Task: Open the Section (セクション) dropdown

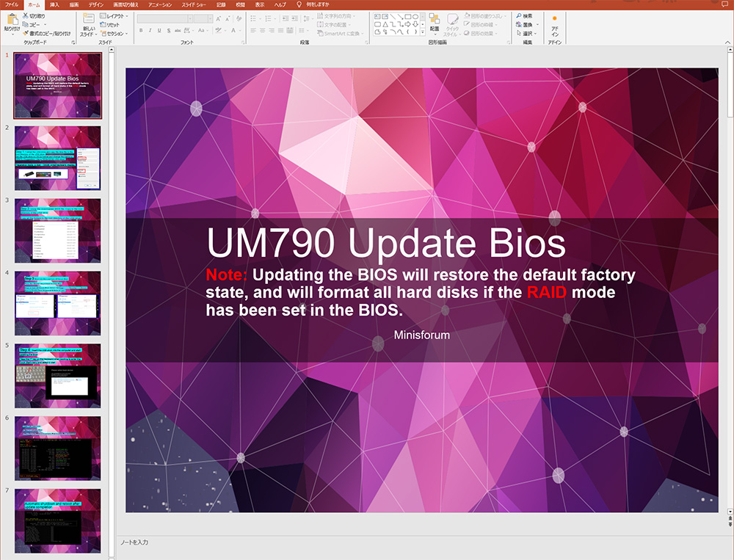Action: pos(115,34)
